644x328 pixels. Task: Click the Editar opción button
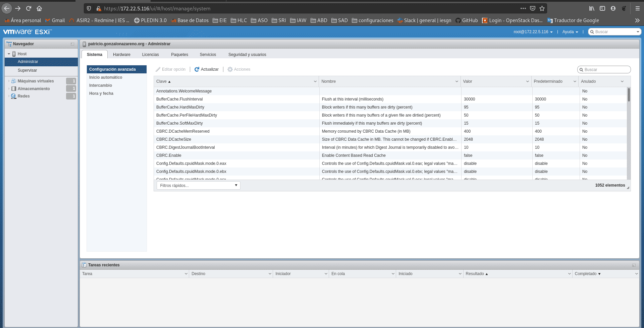[170, 69]
